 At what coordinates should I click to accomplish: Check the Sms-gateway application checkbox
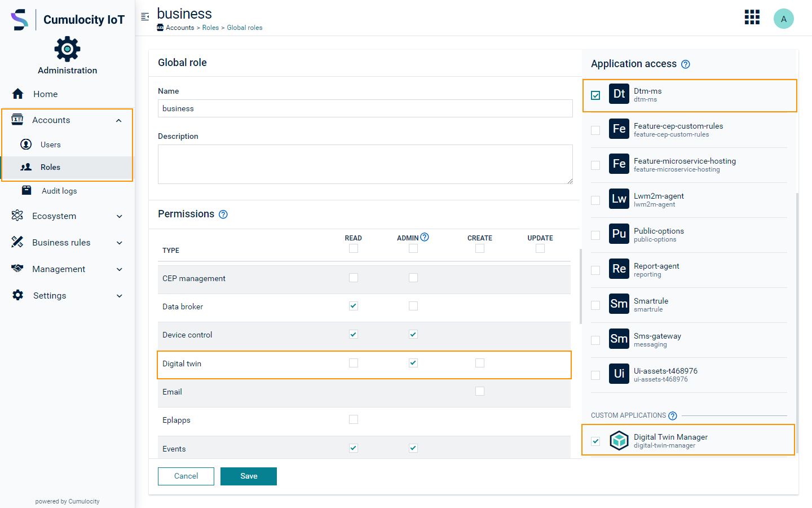(595, 340)
